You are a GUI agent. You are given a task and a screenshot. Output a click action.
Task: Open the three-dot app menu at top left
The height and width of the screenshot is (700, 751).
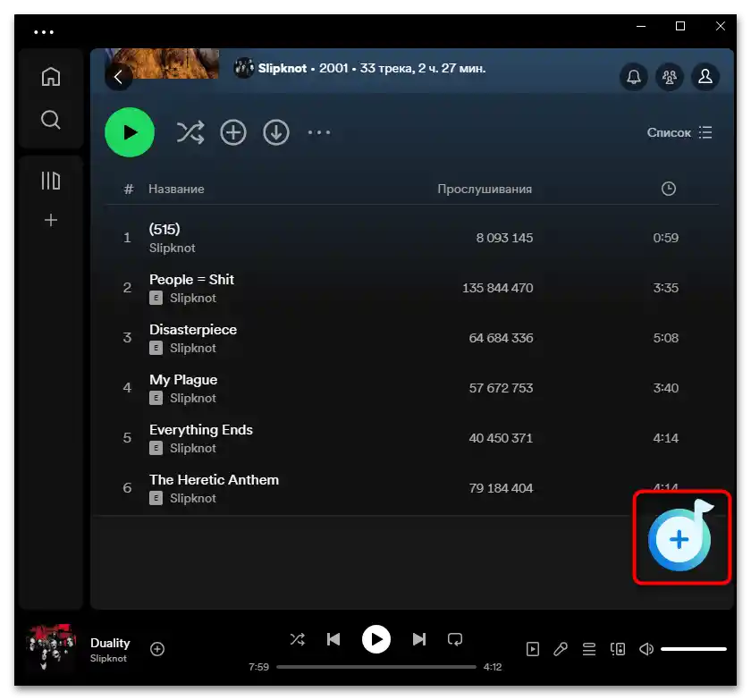[44, 32]
